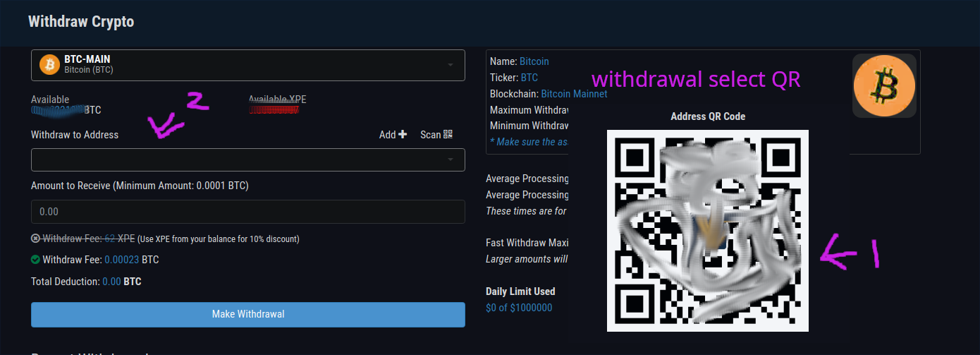The height and width of the screenshot is (355, 980).
Task: Click the Total Deduction 0.00 value
Action: [111, 282]
